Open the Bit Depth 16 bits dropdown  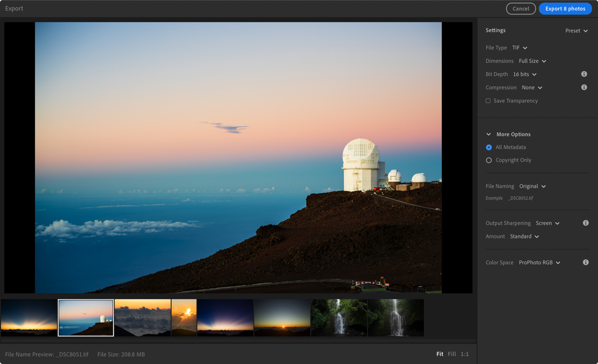coord(525,74)
